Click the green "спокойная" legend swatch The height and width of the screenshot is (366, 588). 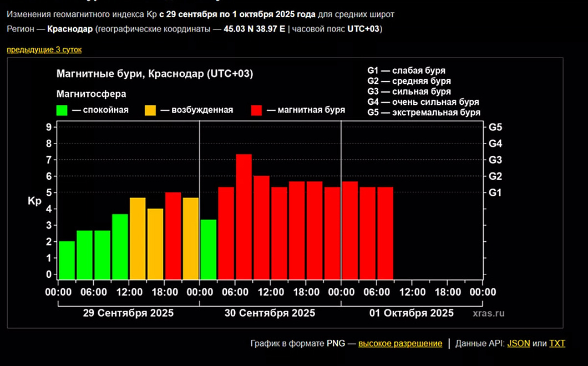(x=62, y=110)
